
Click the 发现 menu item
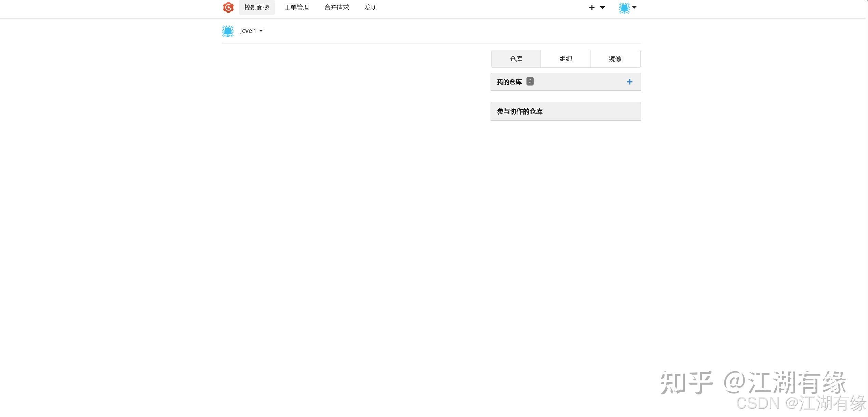(370, 7)
